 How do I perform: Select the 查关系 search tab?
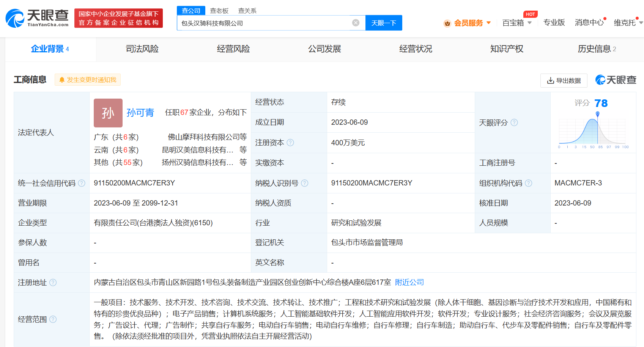247,11
